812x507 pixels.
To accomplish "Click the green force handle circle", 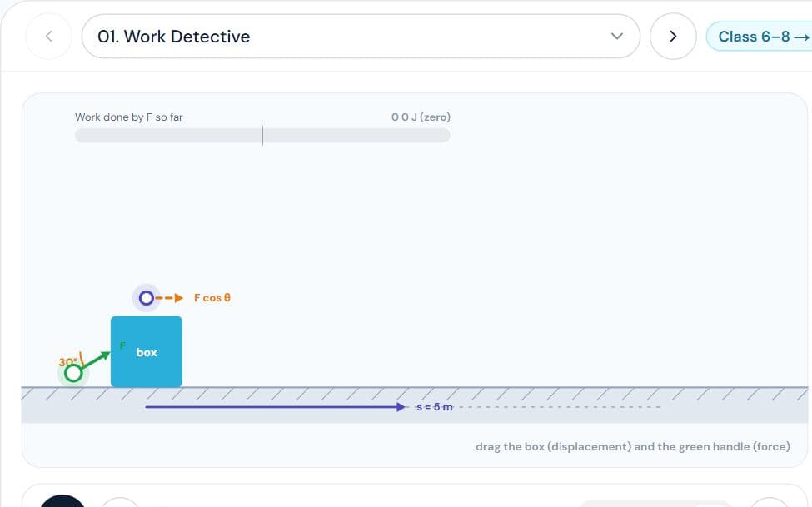I will tap(73, 373).
